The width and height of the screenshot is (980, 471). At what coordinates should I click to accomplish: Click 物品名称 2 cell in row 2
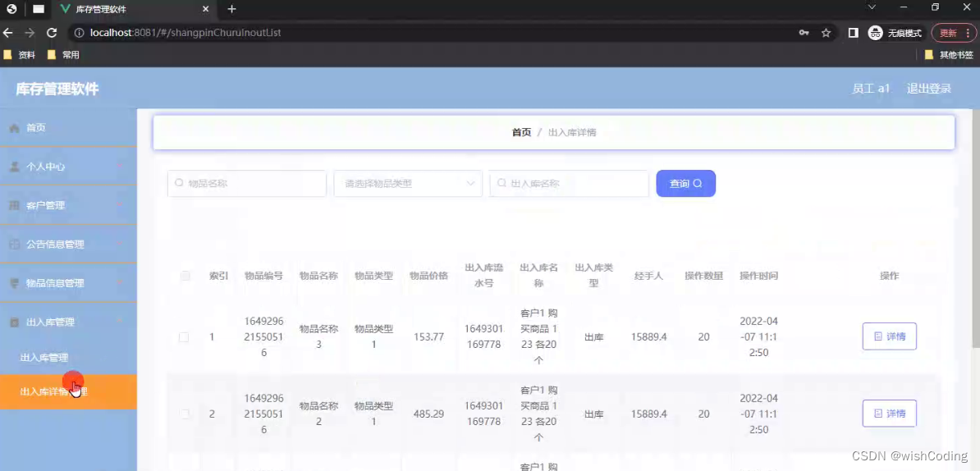point(318,413)
